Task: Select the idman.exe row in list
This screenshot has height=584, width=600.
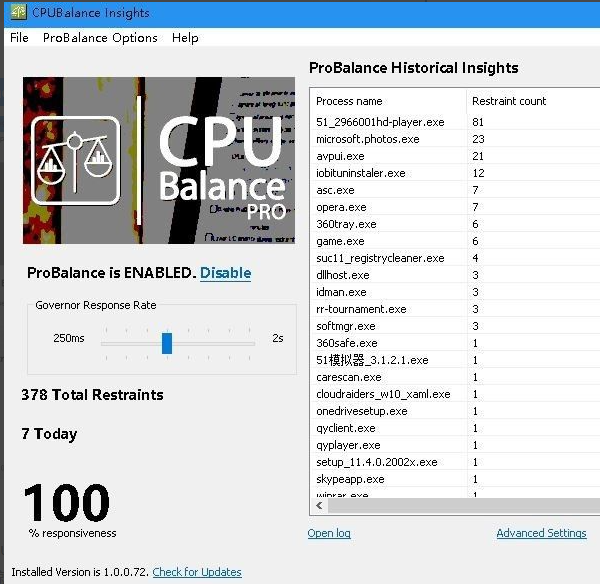Action: (x=342, y=292)
